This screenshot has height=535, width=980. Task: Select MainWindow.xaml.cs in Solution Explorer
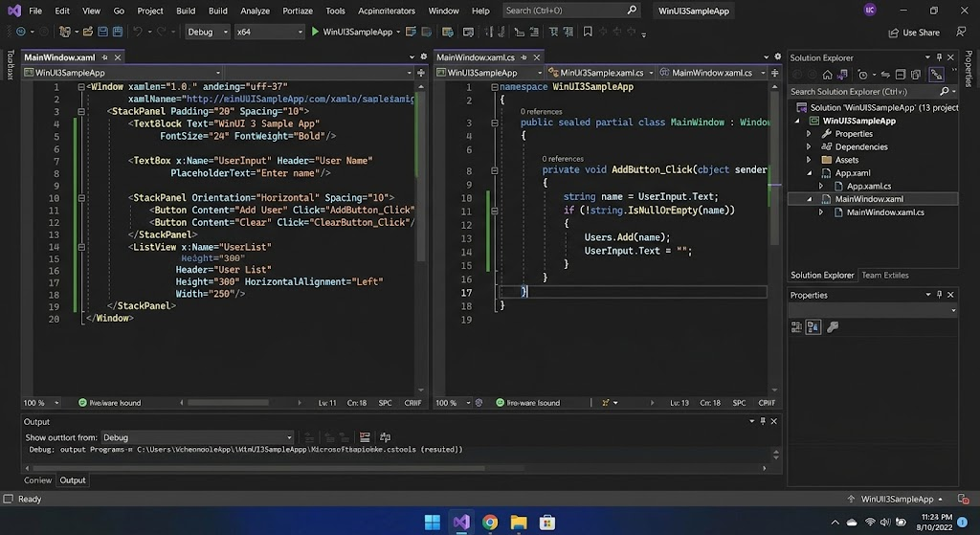point(884,212)
